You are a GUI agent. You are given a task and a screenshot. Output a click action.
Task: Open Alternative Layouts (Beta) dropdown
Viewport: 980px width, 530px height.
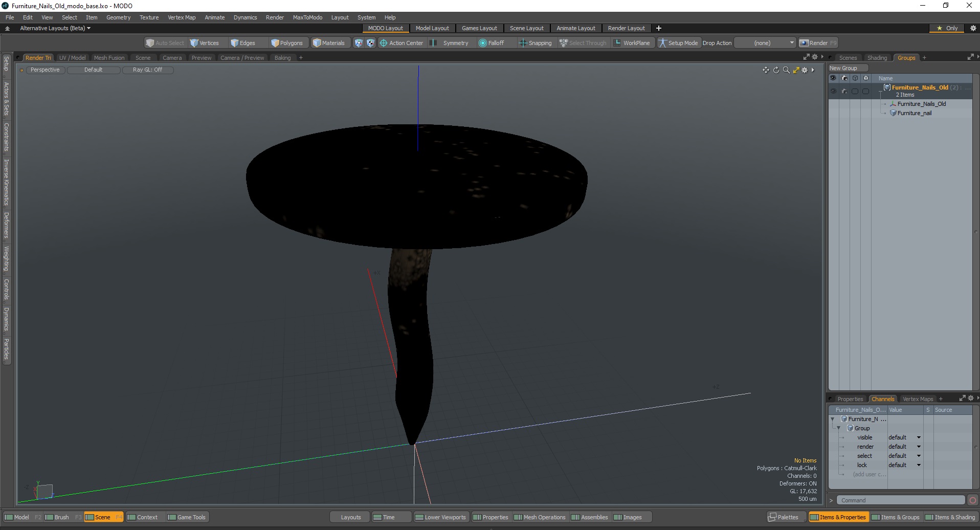[x=55, y=28]
